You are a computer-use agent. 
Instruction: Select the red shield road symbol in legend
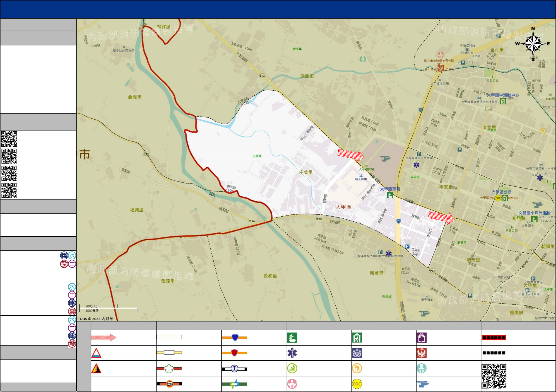234,353
